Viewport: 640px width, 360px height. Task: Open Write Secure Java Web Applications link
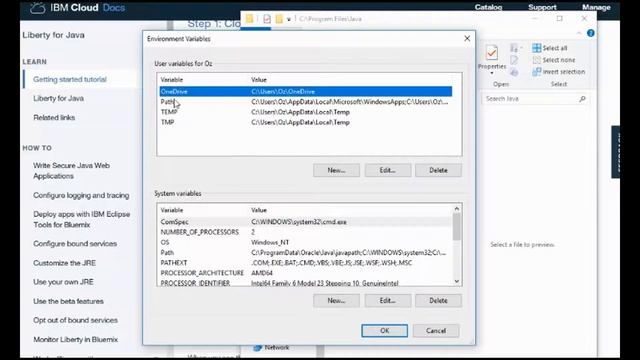coord(71,171)
